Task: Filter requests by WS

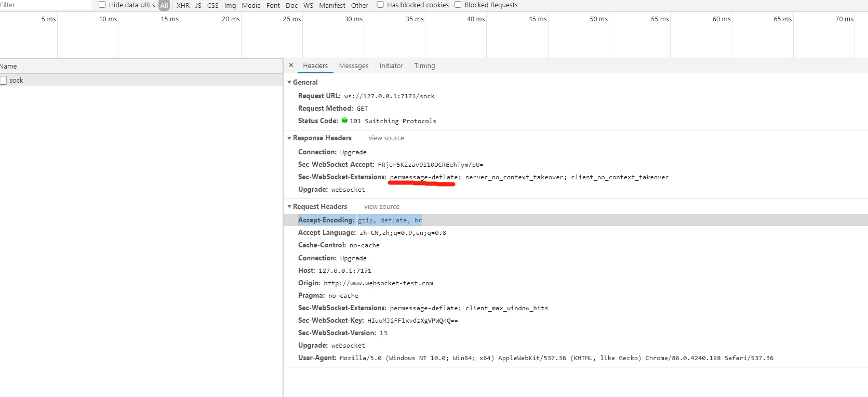Action: point(309,5)
